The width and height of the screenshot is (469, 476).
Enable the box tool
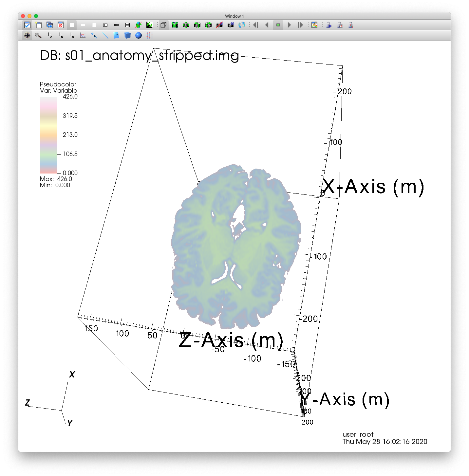[127, 35]
